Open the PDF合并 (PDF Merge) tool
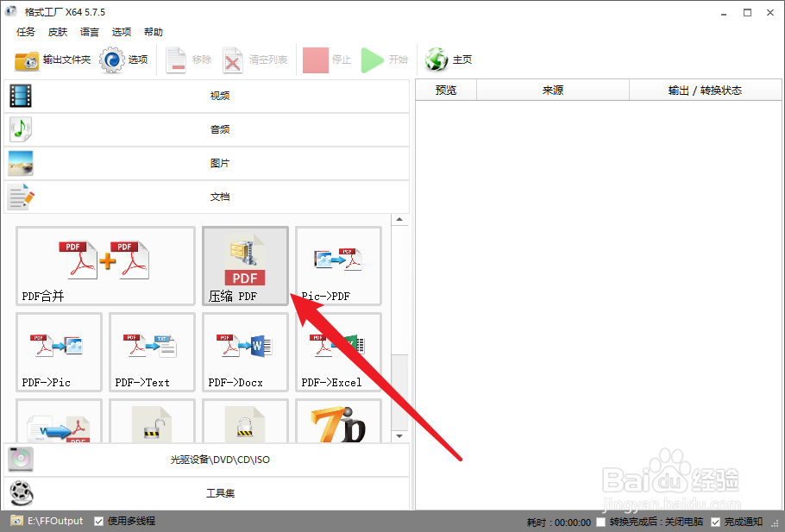The width and height of the screenshot is (785, 532). (104, 266)
